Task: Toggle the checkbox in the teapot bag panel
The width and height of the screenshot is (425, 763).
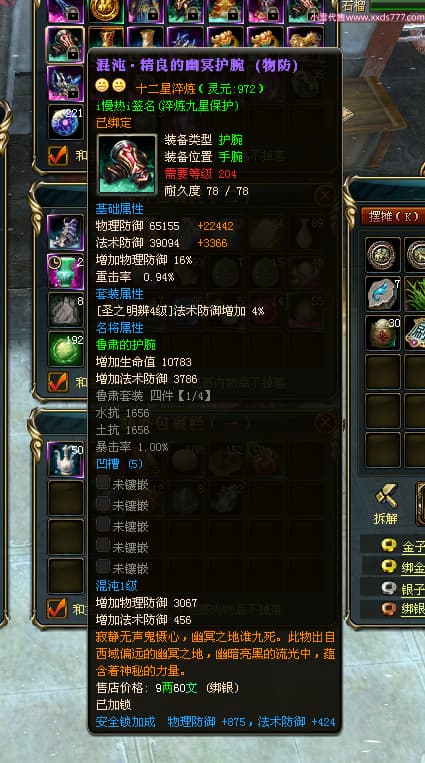Action: click(x=57, y=609)
